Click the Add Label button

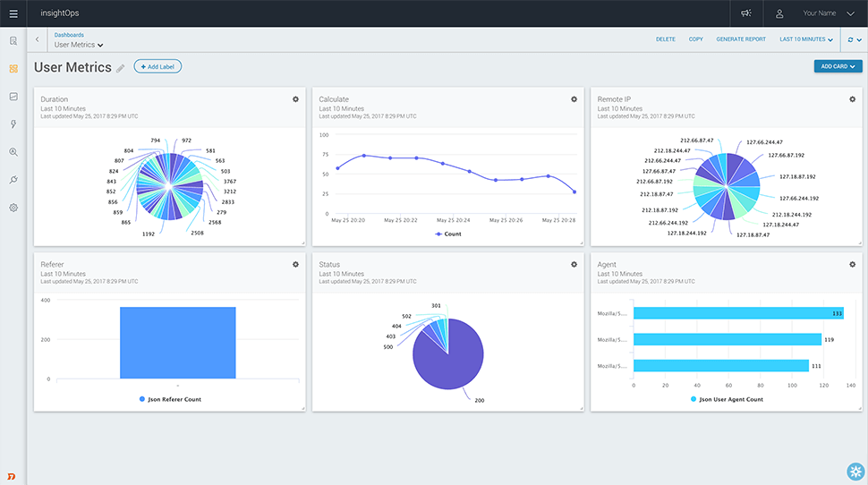[x=157, y=66]
